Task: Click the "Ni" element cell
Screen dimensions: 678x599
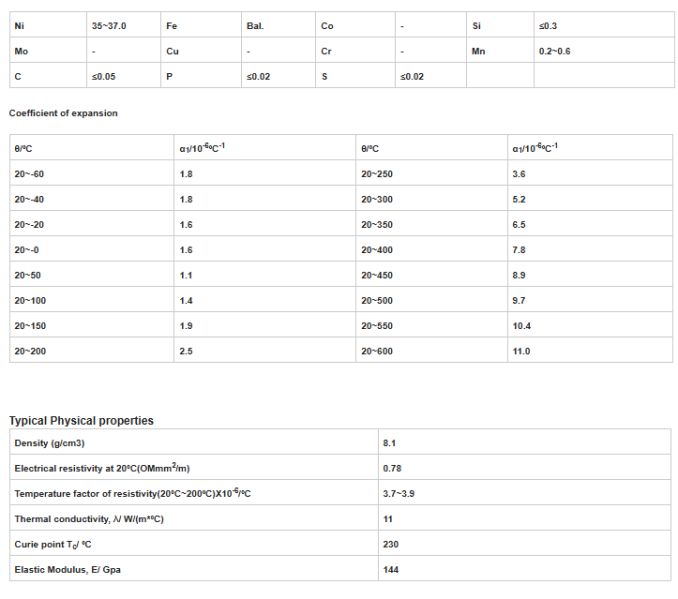Action: point(19,25)
